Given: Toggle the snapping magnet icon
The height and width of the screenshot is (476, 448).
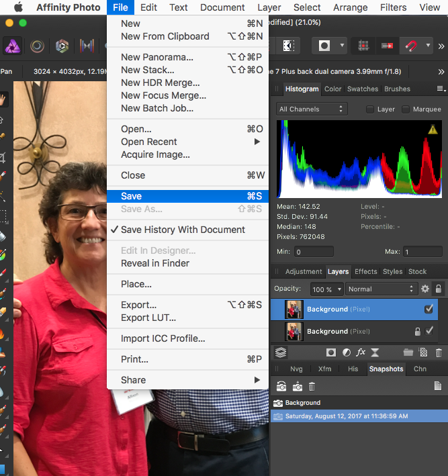Looking at the screenshot, I should tap(411, 46).
